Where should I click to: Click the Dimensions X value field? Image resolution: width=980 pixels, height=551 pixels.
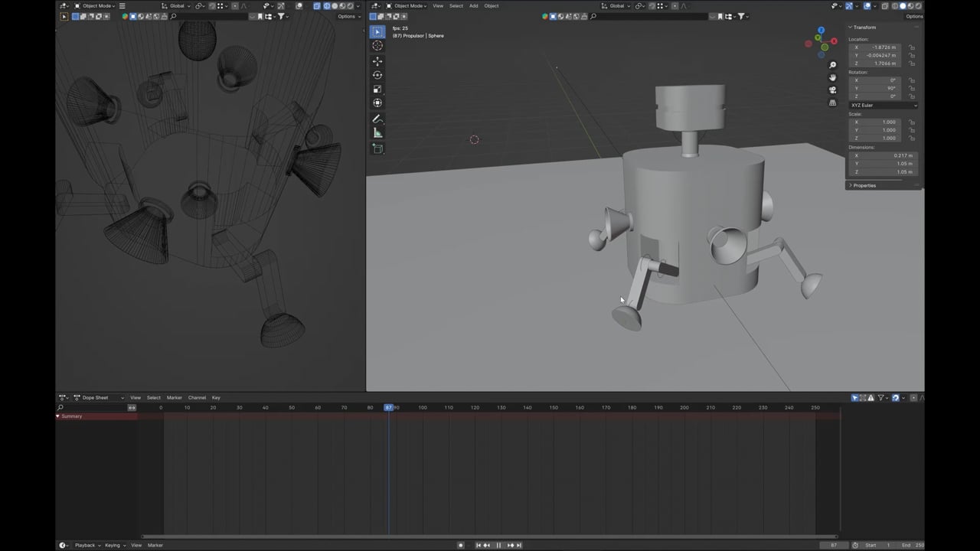(x=884, y=156)
